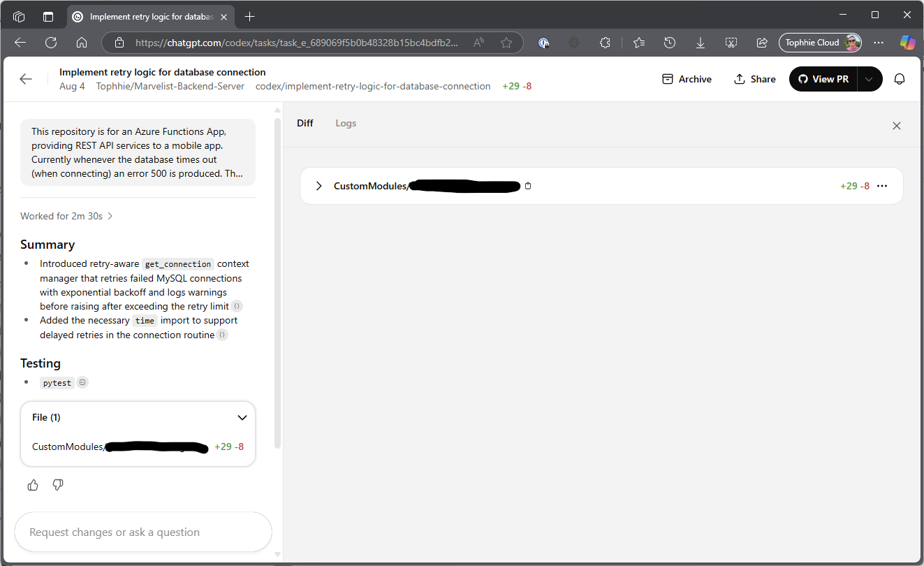The height and width of the screenshot is (566, 924).
Task: Open a new browser tab
Action: 249,16
